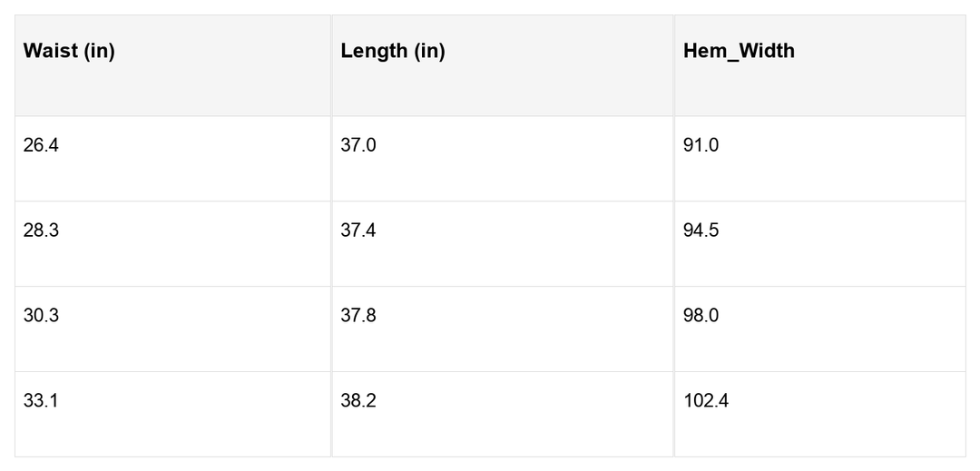Select the hem width cell showing 91.0
The width and height of the screenshot is (980, 471).
tap(701, 145)
